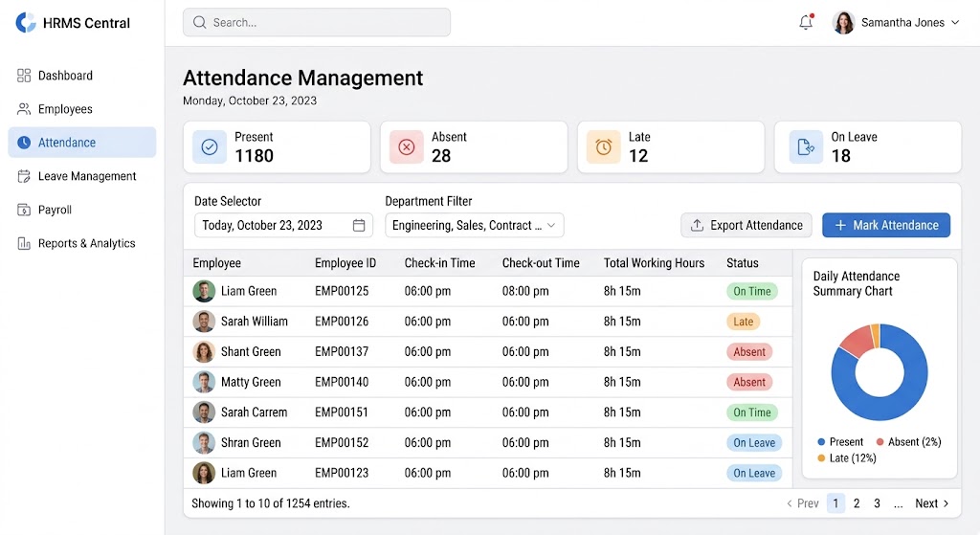This screenshot has width=980, height=535.
Task: Click the Reports & Analytics chart icon
Action: [24, 243]
